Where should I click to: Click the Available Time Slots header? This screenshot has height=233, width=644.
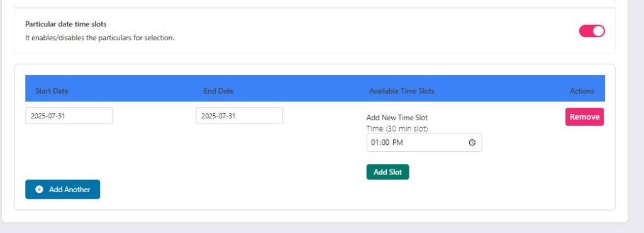click(x=402, y=91)
